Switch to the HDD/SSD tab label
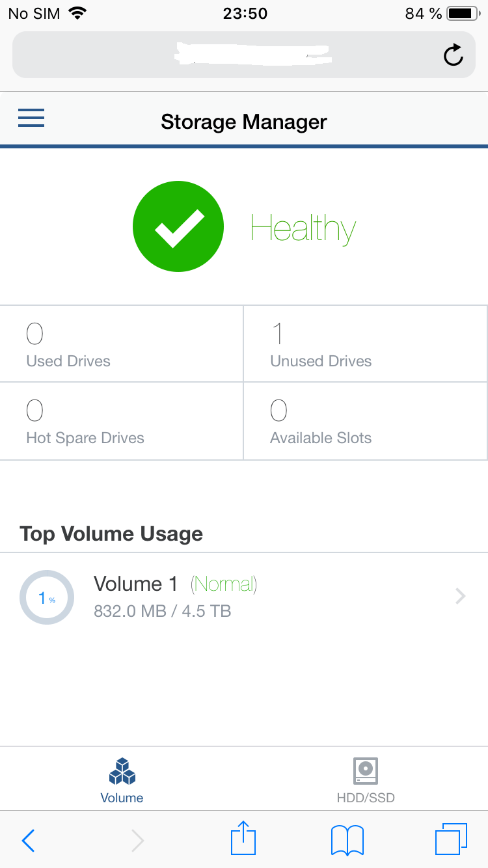488x868 pixels. (x=366, y=798)
